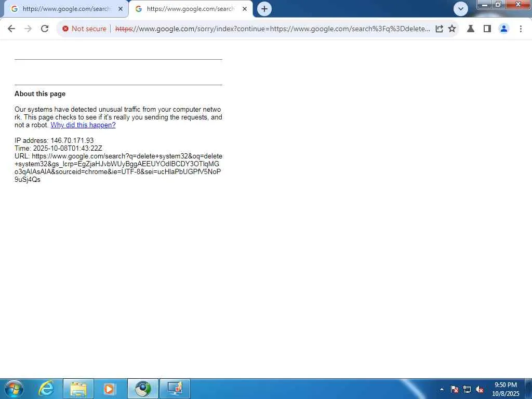Select the second Google search tab
Image resolution: width=532 pixels, height=399 pixels.
(190, 9)
